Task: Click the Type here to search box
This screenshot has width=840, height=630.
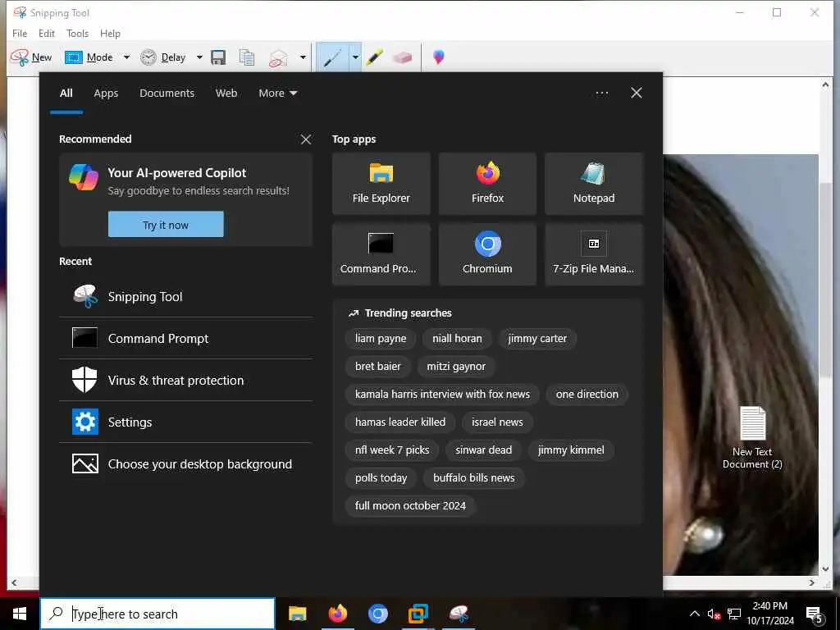Action: [x=158, y=614]
